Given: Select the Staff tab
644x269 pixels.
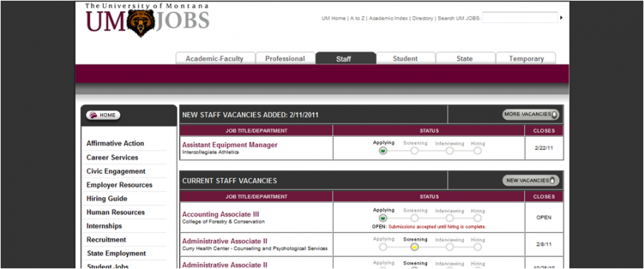Looking at the screenshot, I should pyautogui.click(x=346, y=58).
